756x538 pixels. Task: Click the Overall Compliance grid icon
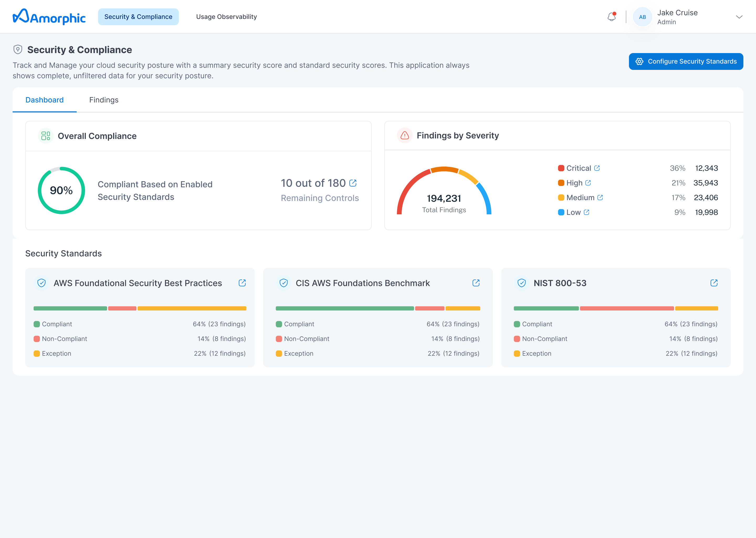46,136
